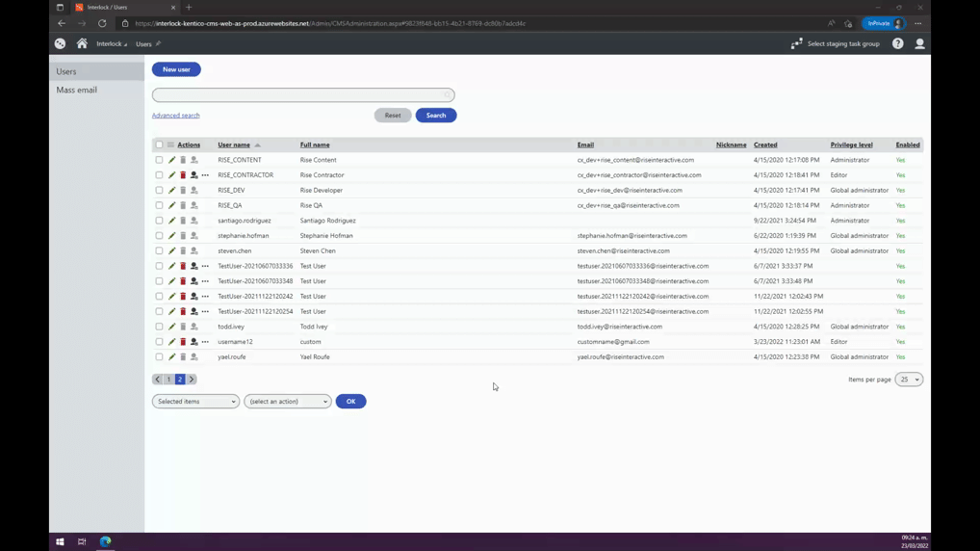Select the Interlock / Users browser tab

click(x=125, y=8)
